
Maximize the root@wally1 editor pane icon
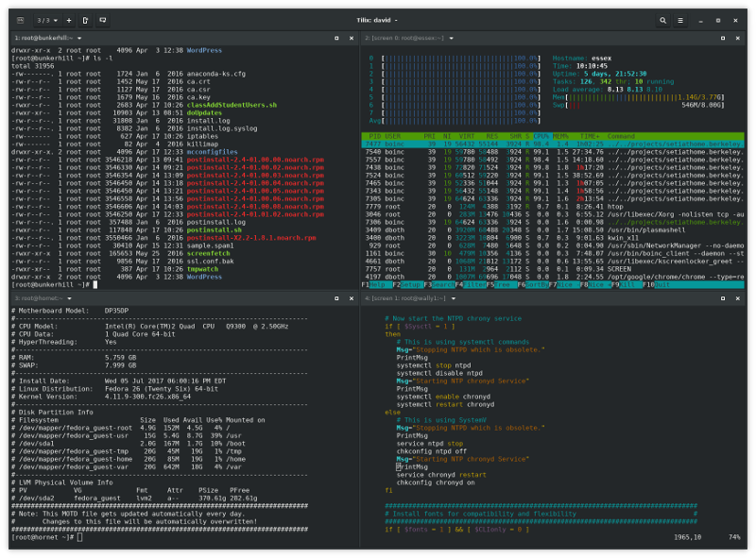point(723,300)
